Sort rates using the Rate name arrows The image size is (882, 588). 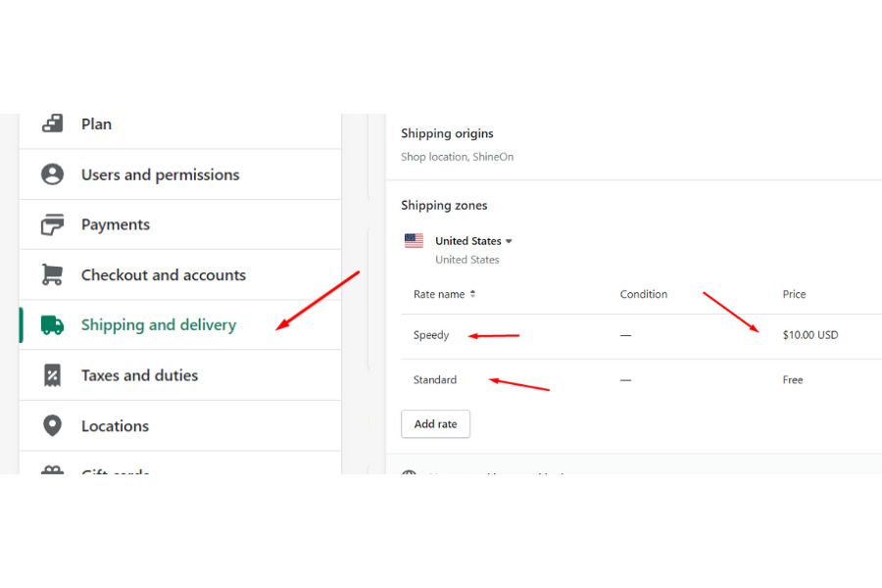click(x=472, y=294)
